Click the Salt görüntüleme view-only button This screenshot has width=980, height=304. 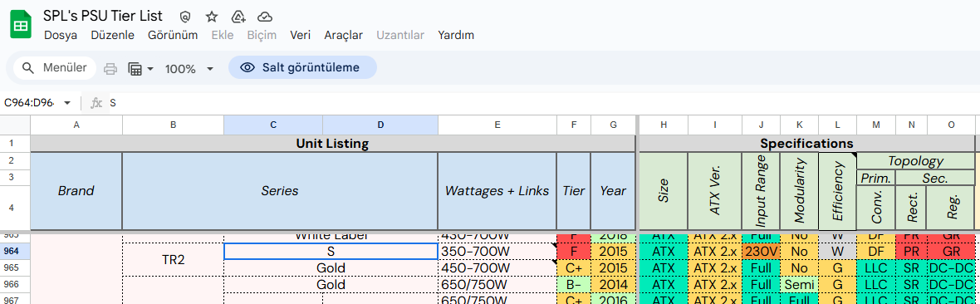click(x=302, y=67)
